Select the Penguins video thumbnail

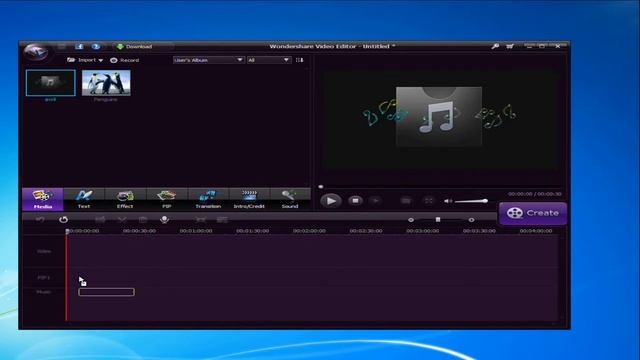click(x=106, y=83)
